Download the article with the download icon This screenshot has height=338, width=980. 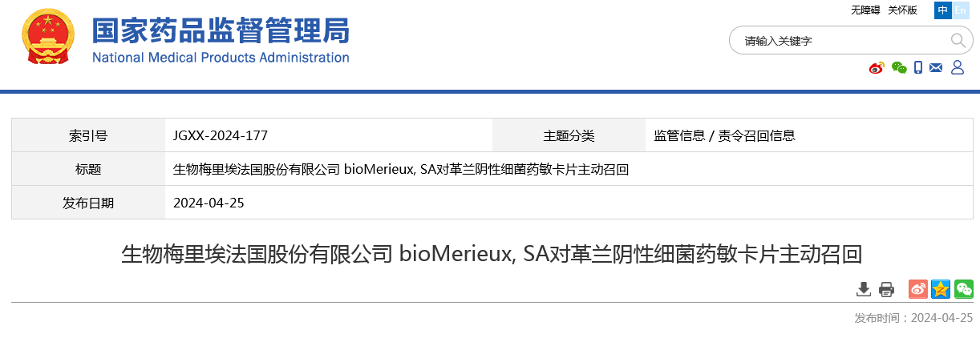[x=864, y=289]
